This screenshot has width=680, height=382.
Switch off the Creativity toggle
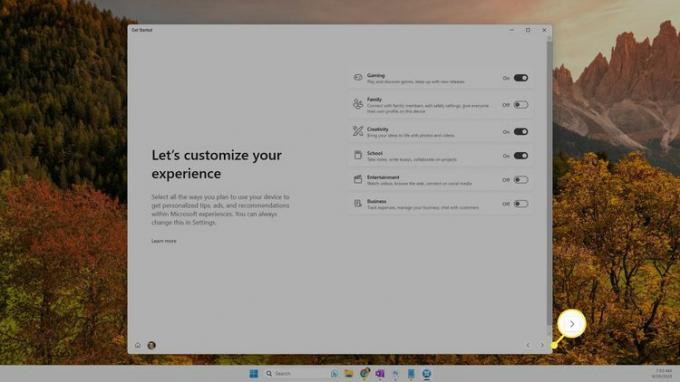520,132
